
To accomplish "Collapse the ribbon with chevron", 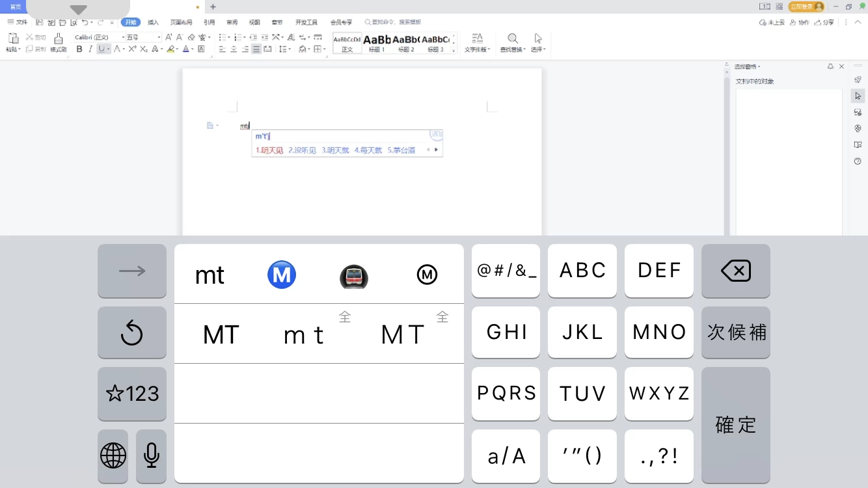I will click(x=858, y=22).
